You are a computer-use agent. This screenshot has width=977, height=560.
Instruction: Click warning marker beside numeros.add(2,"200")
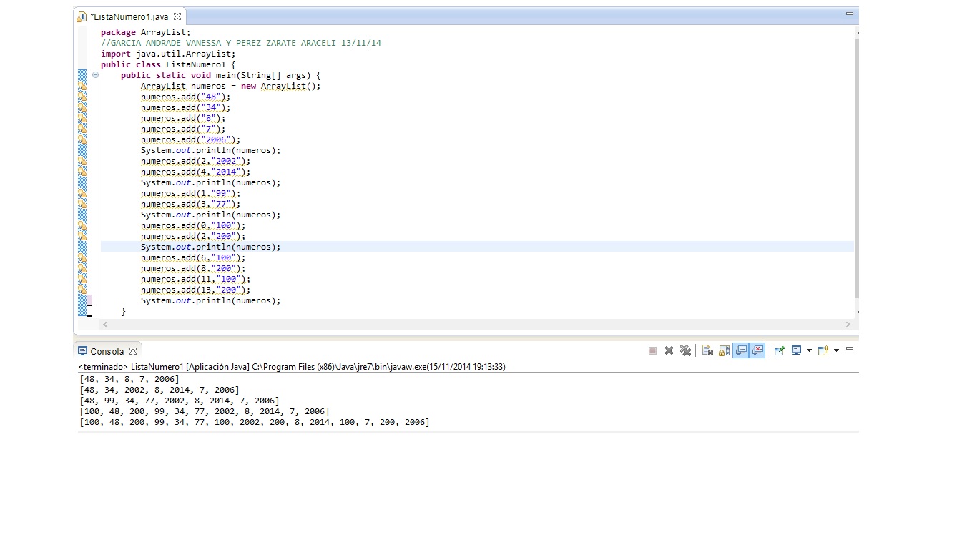click(x=82, y=236)
